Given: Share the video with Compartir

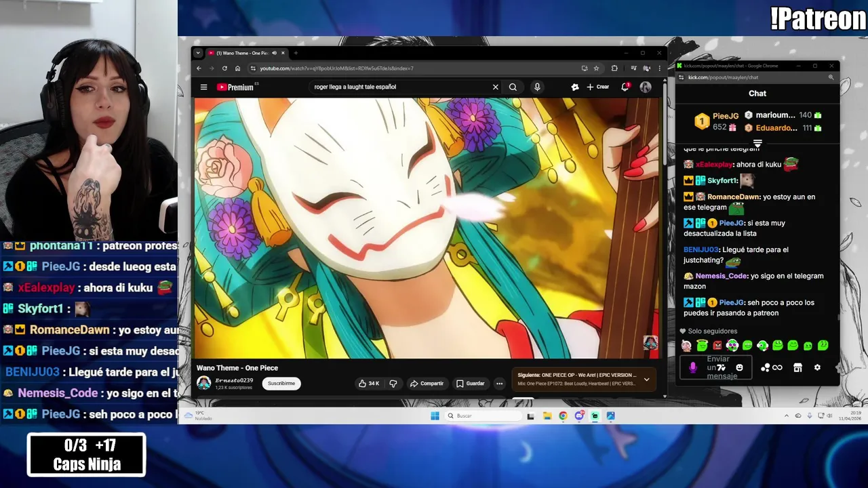Looking at the screenshot, I should coord(427,384).
